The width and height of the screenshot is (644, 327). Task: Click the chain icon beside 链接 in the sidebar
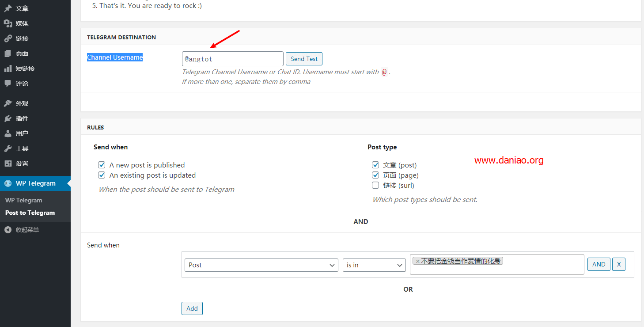[8, 38]
